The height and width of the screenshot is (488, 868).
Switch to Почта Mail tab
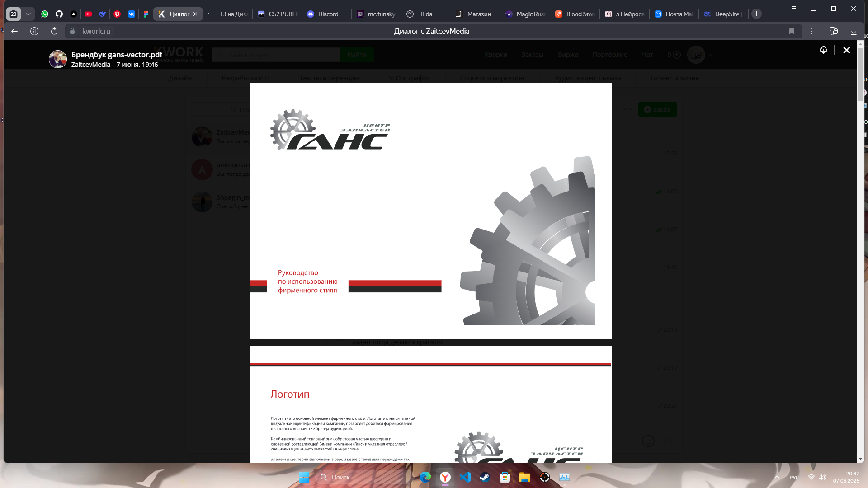tap(674, 14)
